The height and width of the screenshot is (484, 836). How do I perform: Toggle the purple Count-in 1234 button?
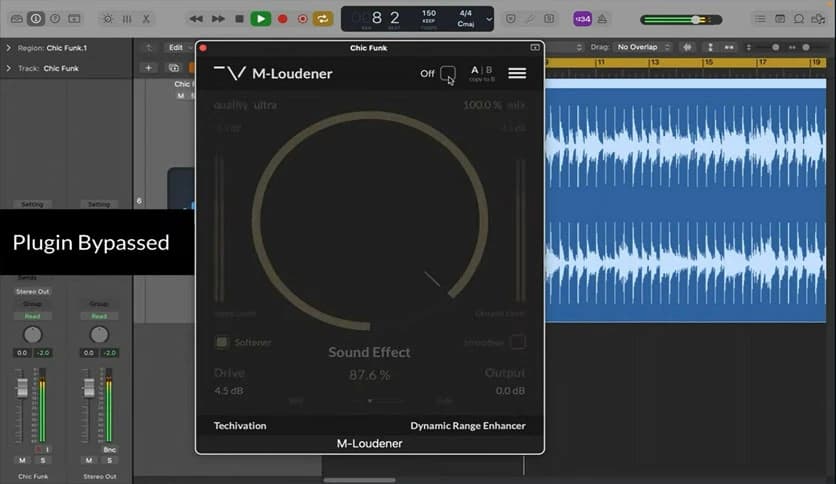[x=582, y=19]
